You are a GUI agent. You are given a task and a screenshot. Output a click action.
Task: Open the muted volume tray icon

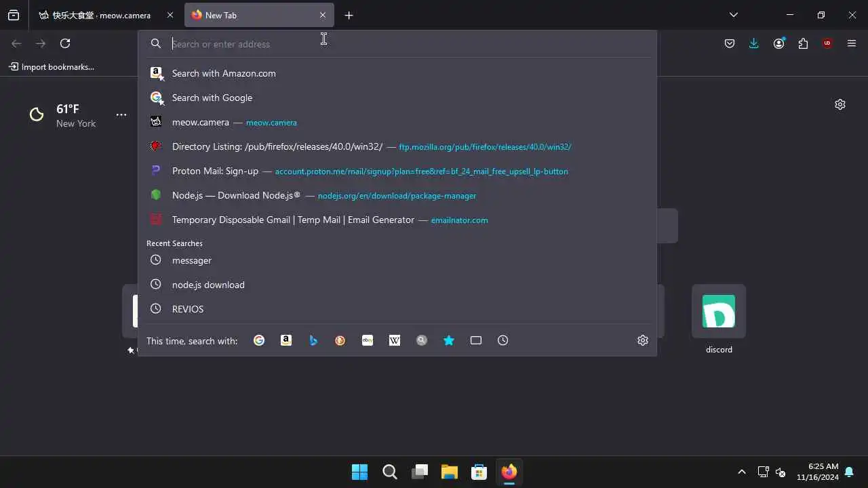pos(781,472)
